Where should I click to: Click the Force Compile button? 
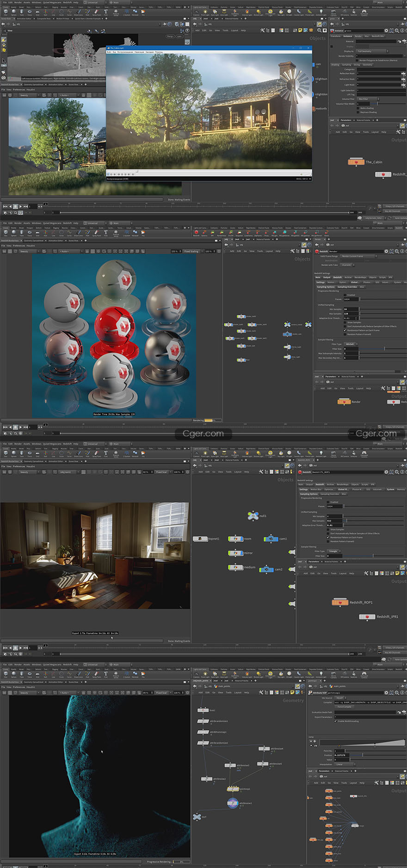[344, 707]
